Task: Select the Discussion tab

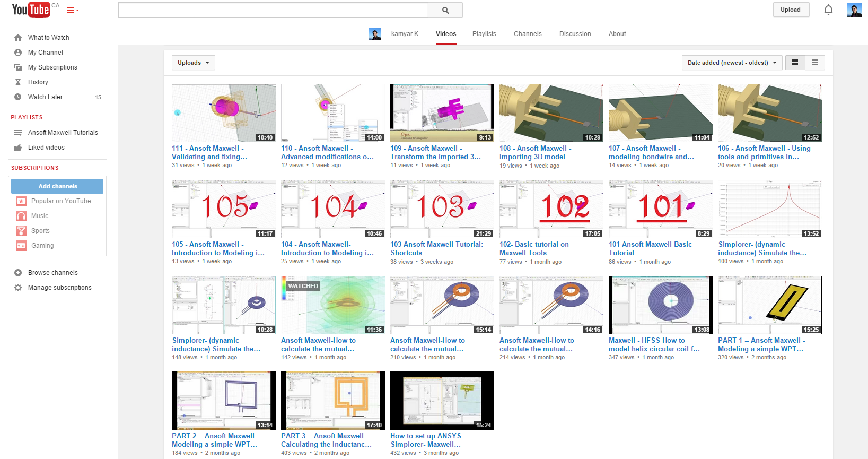Action: tap(575, 34)
